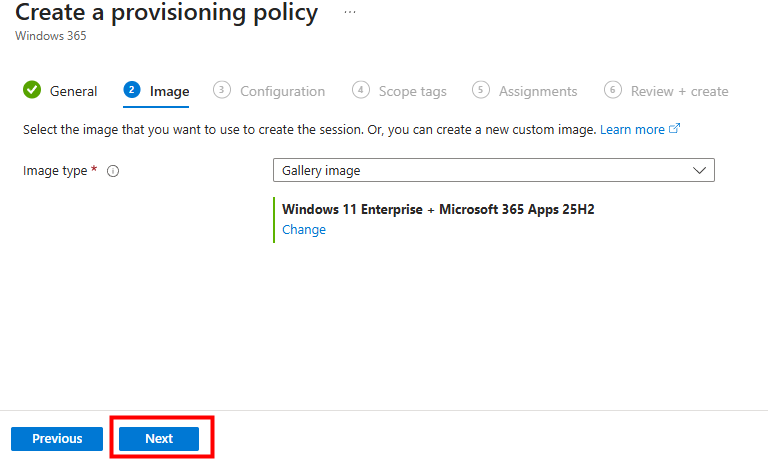Jump to the Assignments tab
The height and width of the screenshot is (463, 768).
[538, 91]
